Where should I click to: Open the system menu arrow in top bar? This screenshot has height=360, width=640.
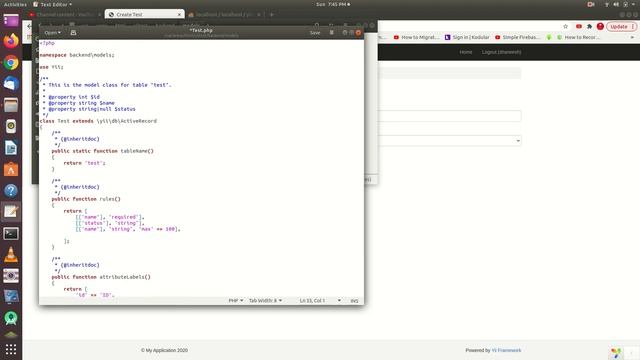(634, 4)
